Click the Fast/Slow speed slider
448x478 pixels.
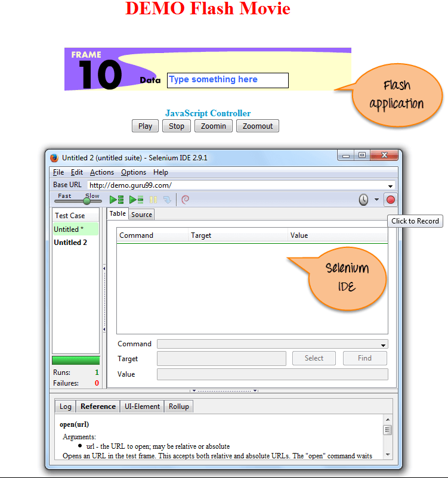(x=87, y=201)
